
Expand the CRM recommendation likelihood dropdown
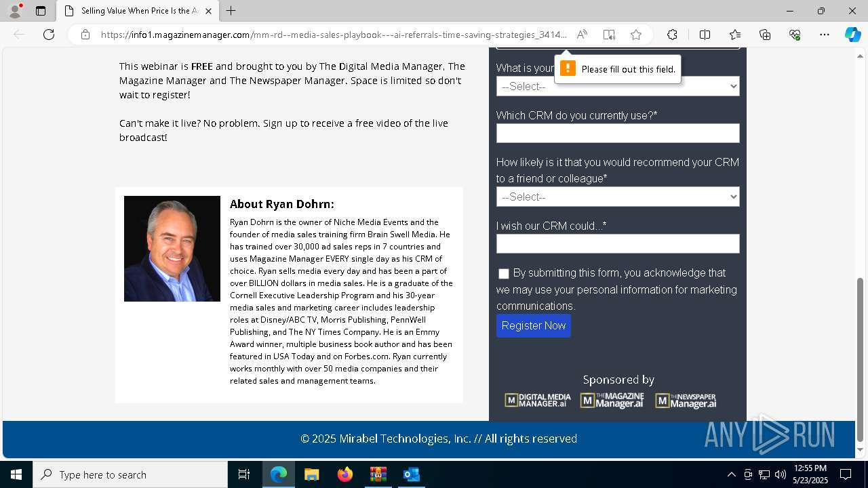coord(618,197)
